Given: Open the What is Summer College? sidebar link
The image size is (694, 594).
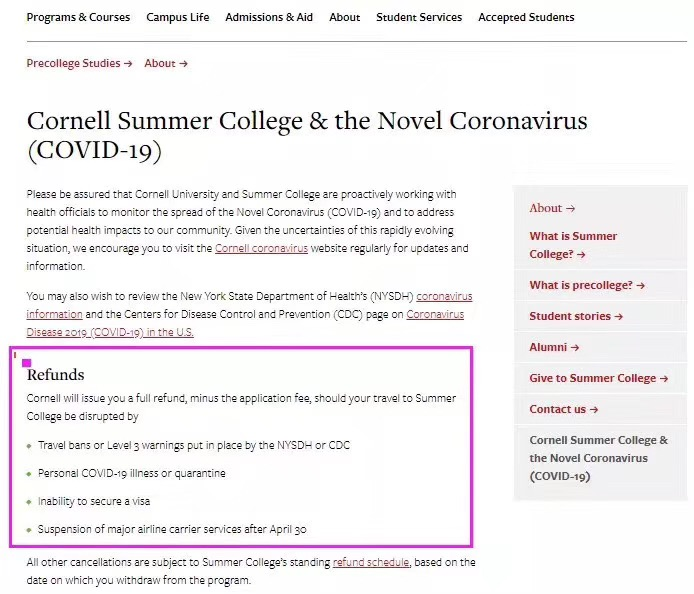Looking at the screenshot, I should pos(573,245).
